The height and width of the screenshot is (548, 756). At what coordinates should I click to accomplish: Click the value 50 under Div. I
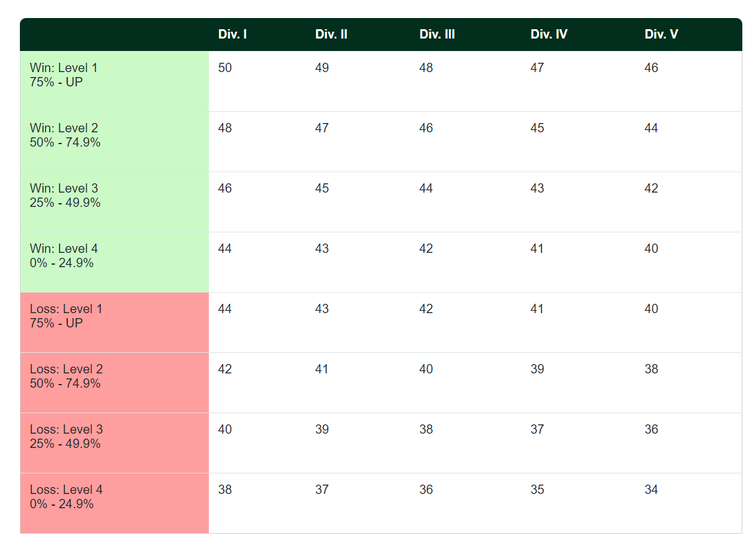point(225,68)
